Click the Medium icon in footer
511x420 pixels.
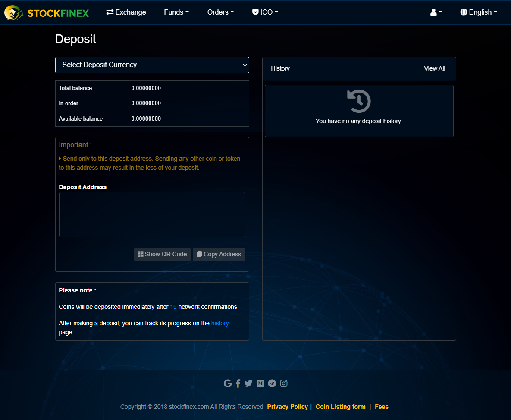tap(260, 383)
